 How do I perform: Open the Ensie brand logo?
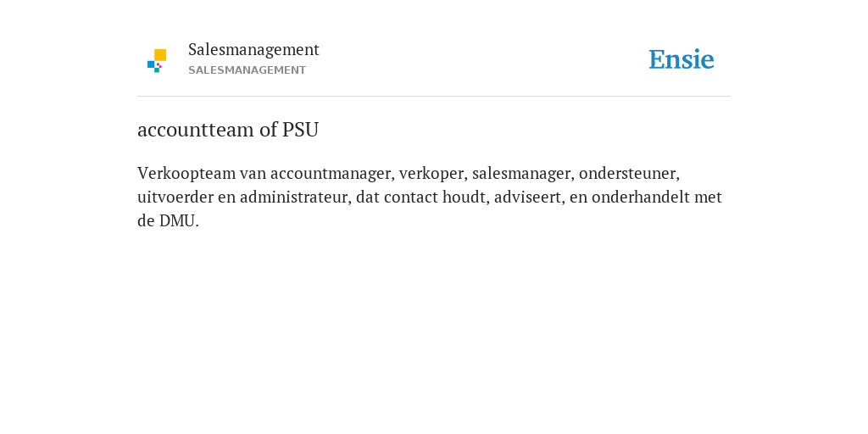coord(682,59)
